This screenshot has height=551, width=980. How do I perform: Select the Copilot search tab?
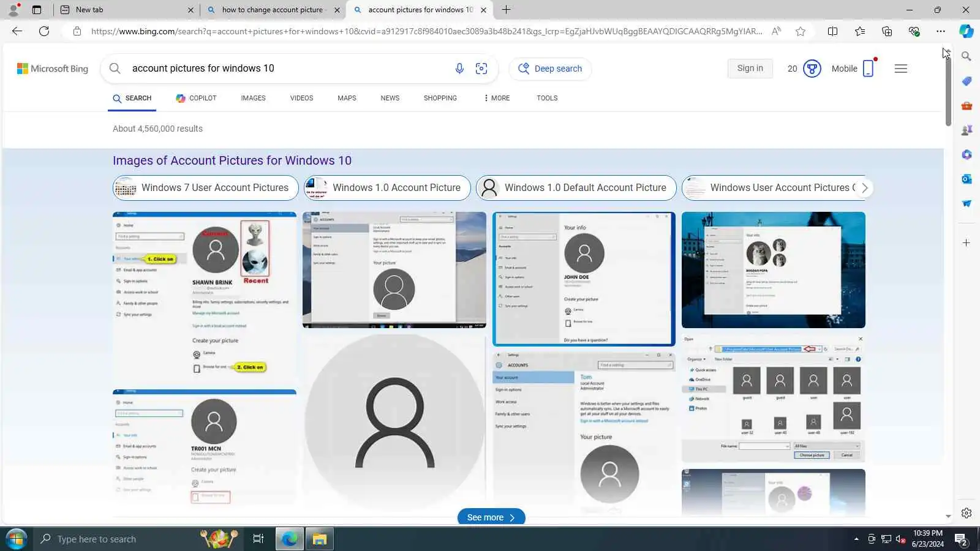pos(196,98)
